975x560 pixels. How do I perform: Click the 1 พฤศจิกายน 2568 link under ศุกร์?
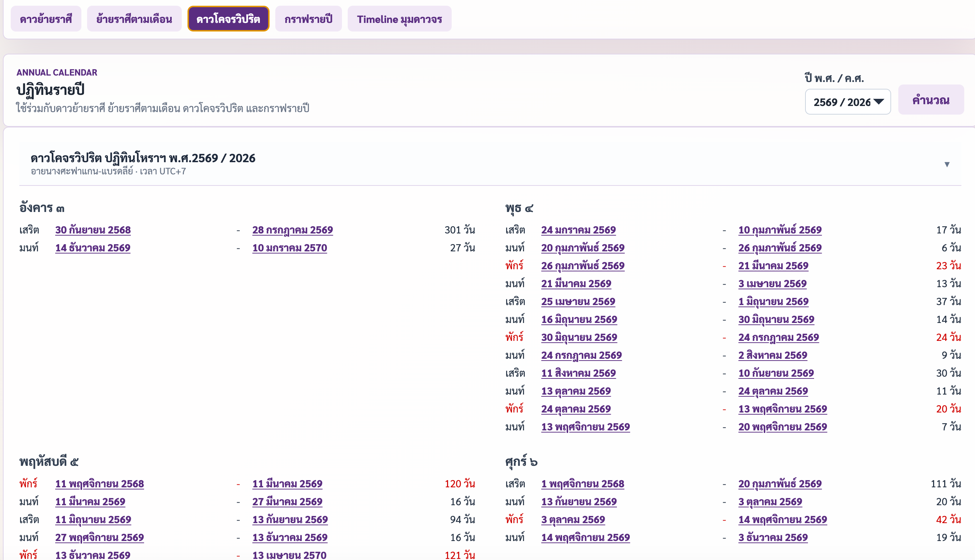(582, 484)
